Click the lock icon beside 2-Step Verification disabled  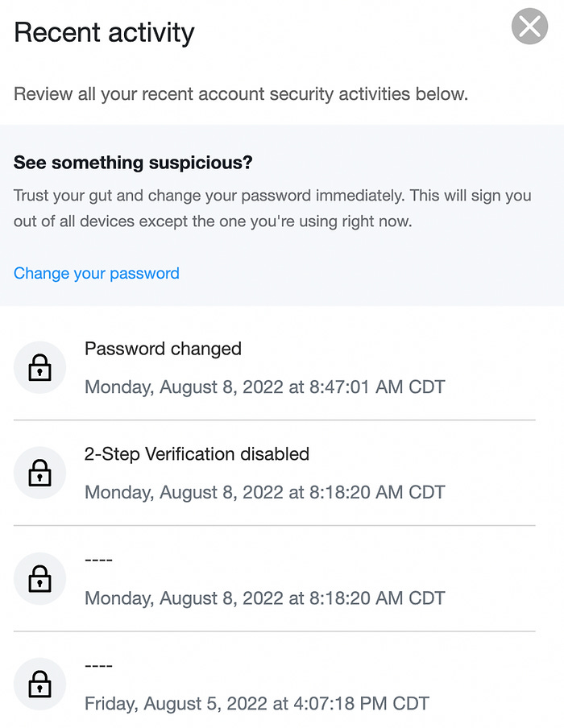(x=39, y=473)
